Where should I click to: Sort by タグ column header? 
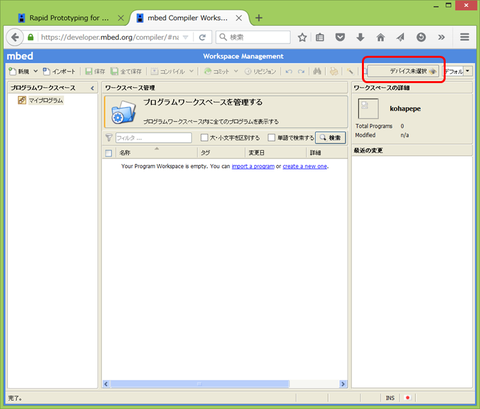point(222,153)
